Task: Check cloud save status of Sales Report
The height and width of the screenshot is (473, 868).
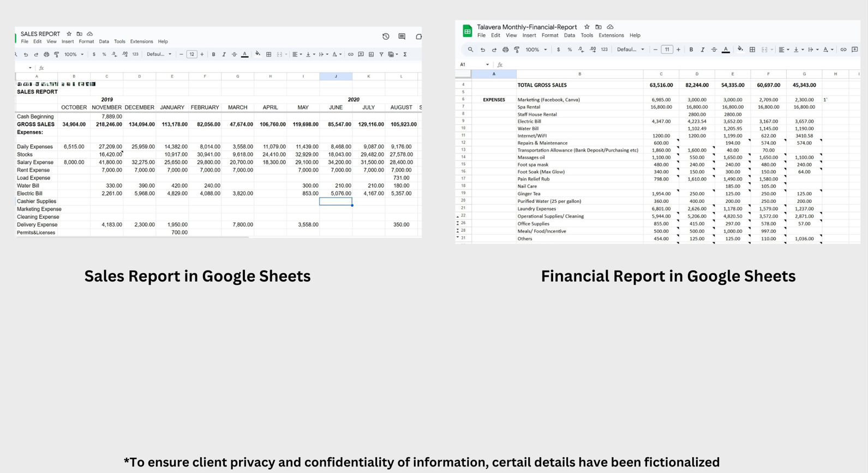Action: click(89, 34)
